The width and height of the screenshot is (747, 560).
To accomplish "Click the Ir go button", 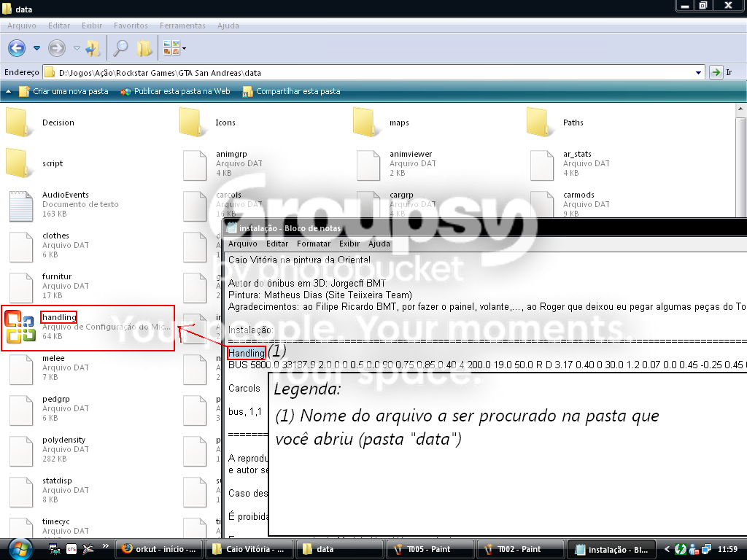I will 721,72.
